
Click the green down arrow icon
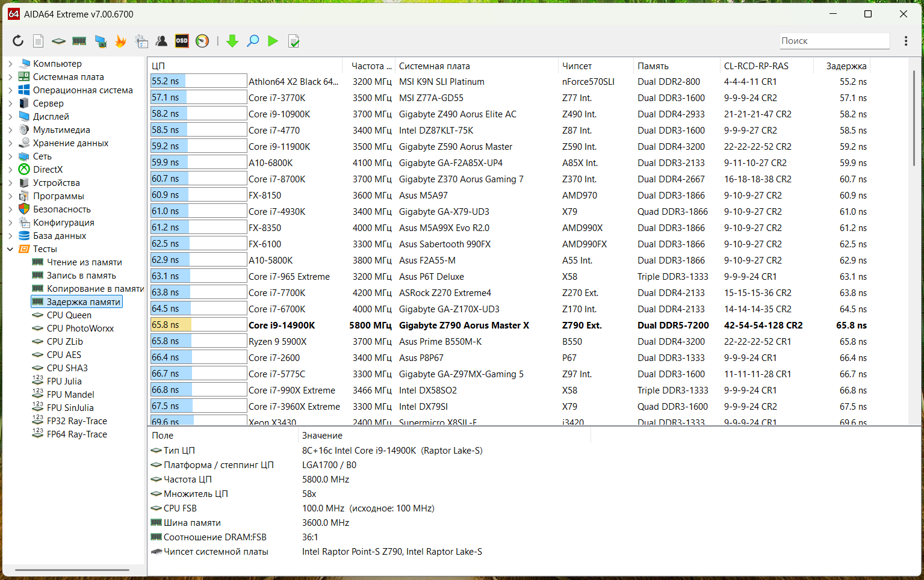[232, 41]
